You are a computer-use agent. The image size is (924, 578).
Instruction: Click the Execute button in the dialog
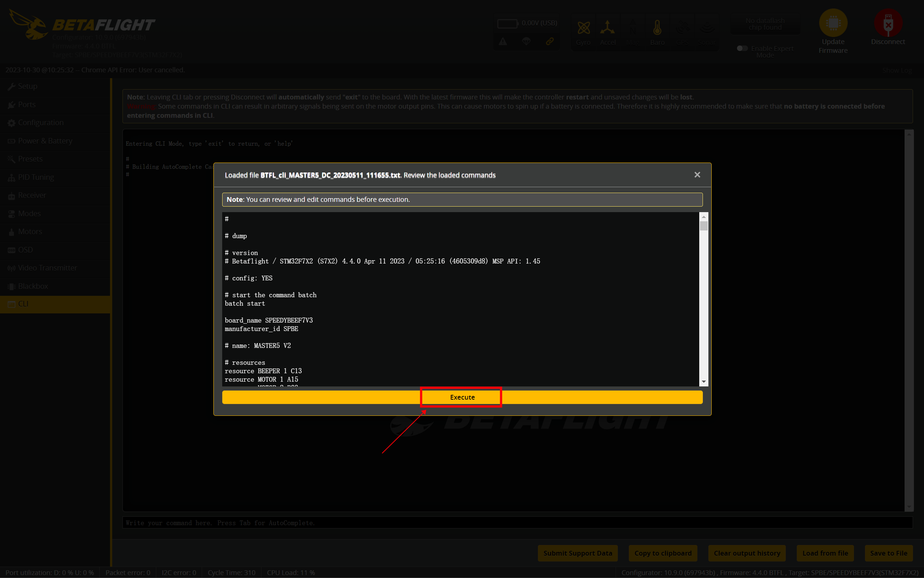462,397
